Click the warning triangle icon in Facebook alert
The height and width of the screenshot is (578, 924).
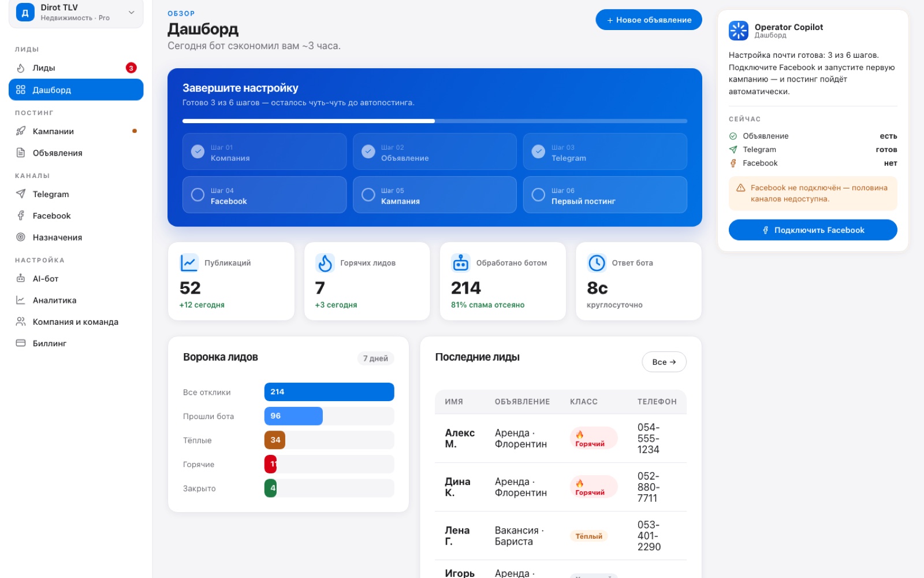741,188
